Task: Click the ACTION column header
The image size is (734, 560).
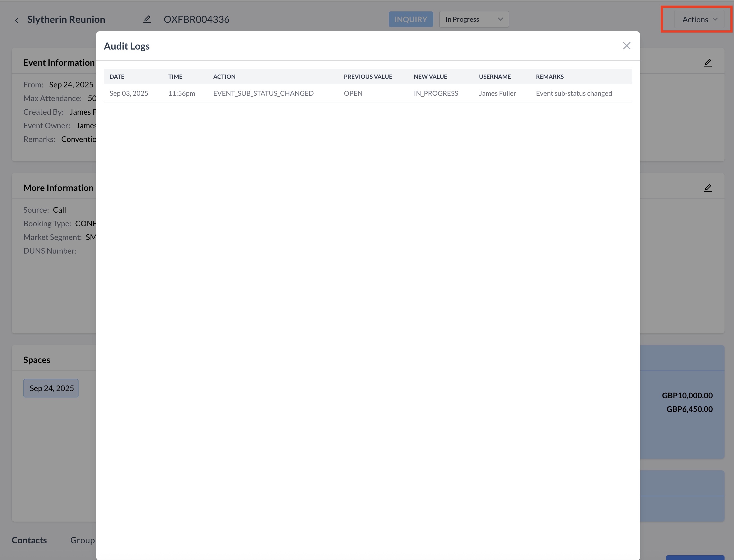Action: point(224,77)
